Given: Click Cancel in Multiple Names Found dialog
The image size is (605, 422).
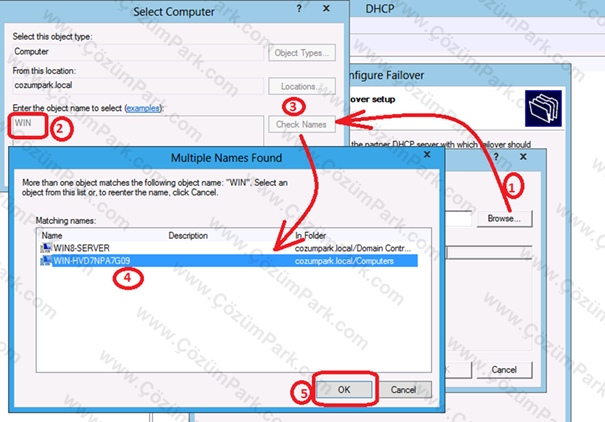Looking at the screenshot, I should tap(403, 390).
